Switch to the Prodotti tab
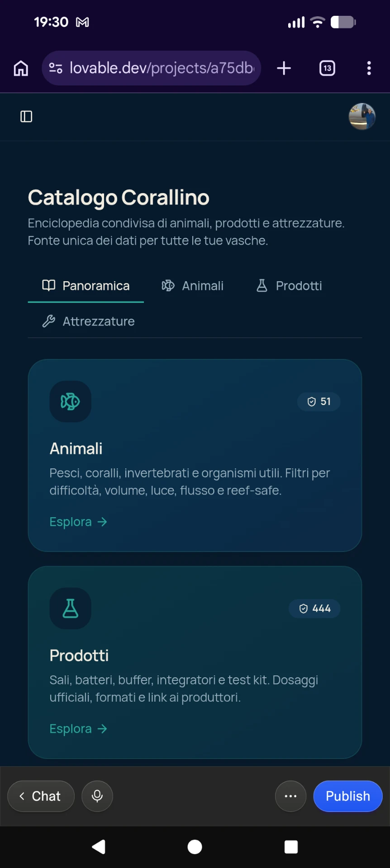The image size is (390, 868). point(289,286)
